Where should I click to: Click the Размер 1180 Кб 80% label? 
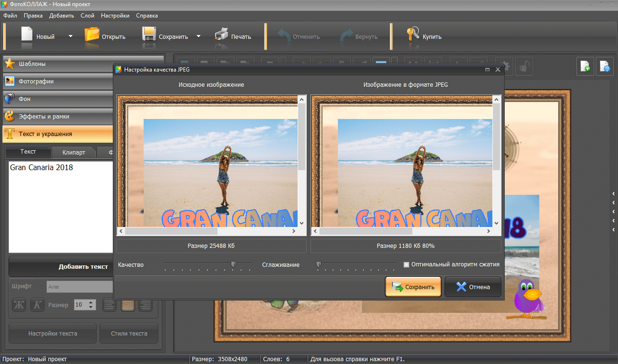pos(406,246)
